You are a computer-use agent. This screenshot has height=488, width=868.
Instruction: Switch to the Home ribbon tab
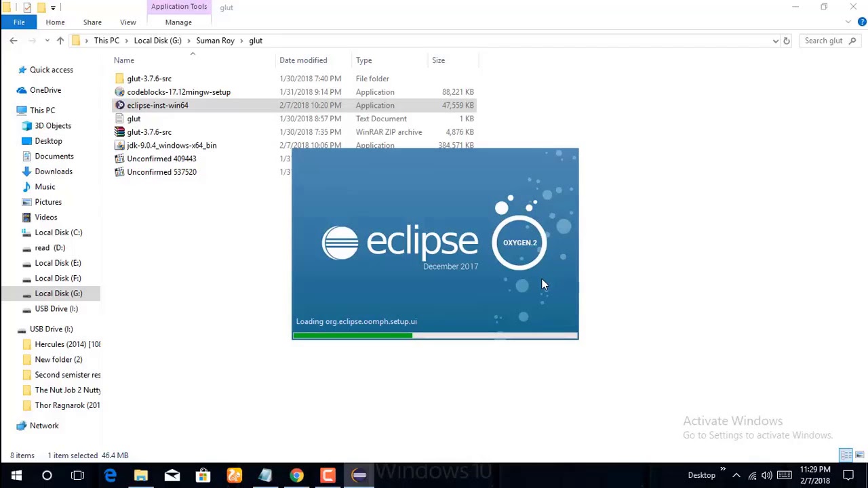(55, 22)
